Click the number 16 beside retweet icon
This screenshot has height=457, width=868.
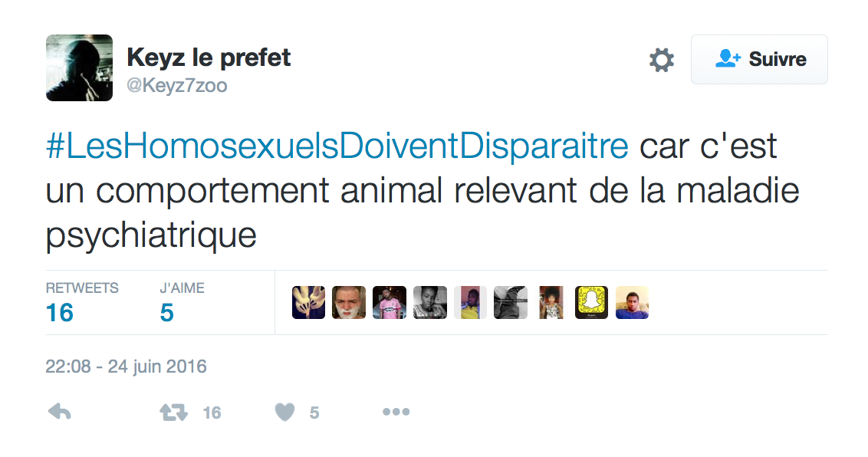(x=212, y=413)
